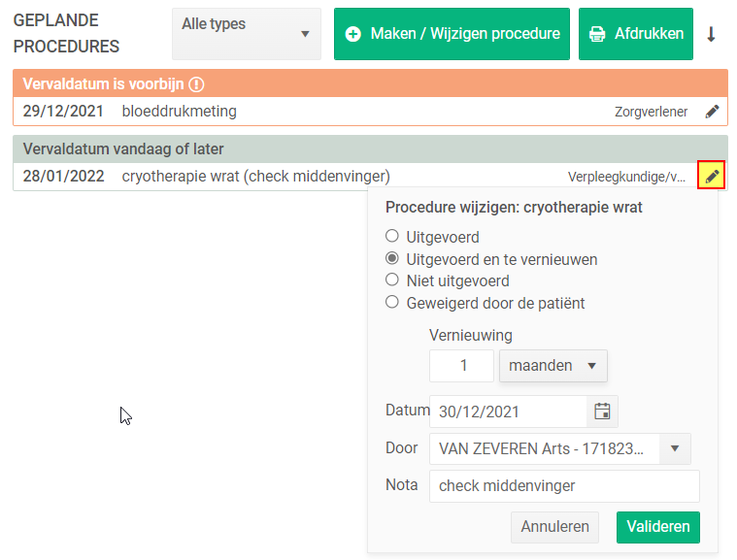Click the plus icon on Maken / Wijzigen procedure
The width and height of the screenshot is (737, 560).
353,34
